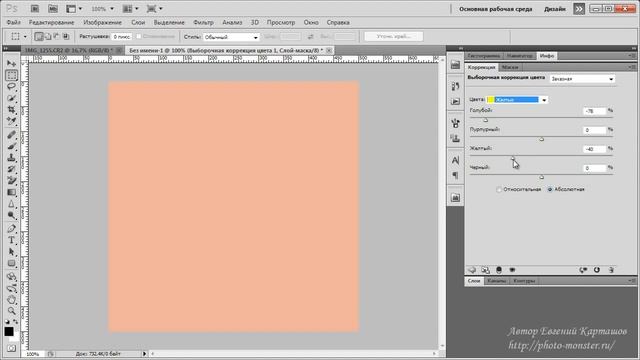Enable the anti-alias checkbox in options bar
The image size is (640, 360).
[138, 36]
